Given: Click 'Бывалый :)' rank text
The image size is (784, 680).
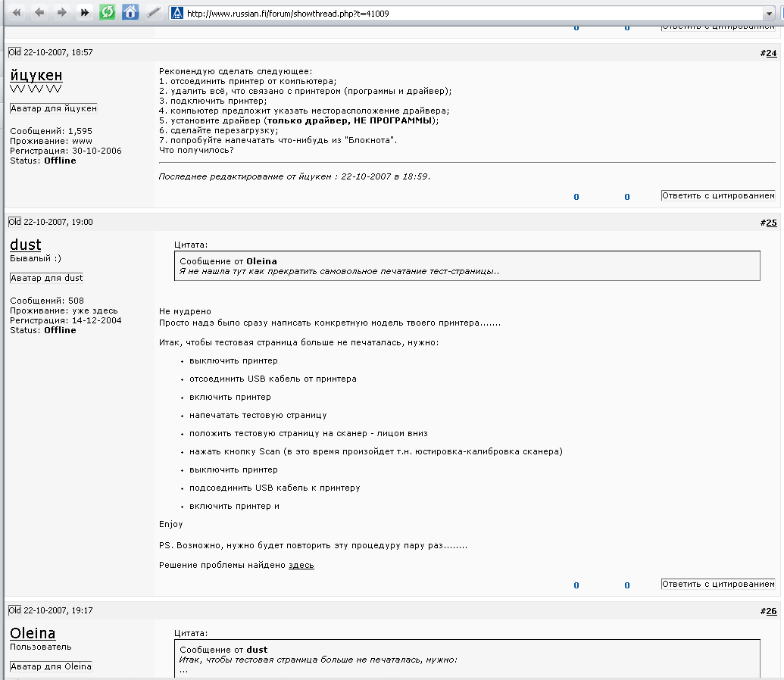Looking at the screenshot, I should click(36, 258).
